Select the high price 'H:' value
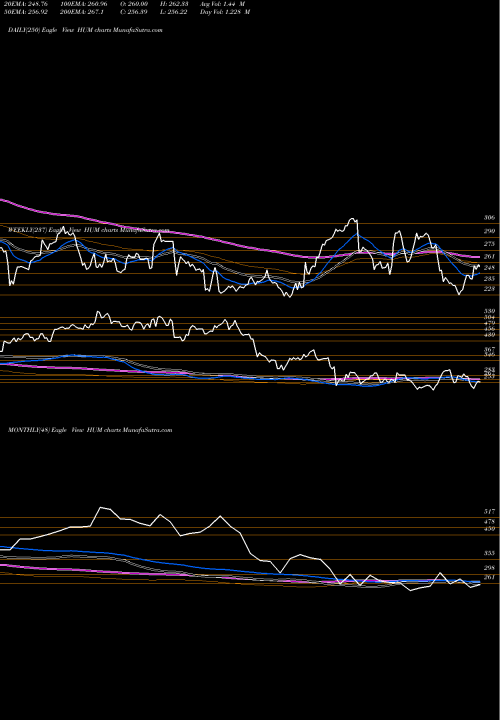This screenshot has height=720, width=500. pyautogui.click(x=174, y=4)
